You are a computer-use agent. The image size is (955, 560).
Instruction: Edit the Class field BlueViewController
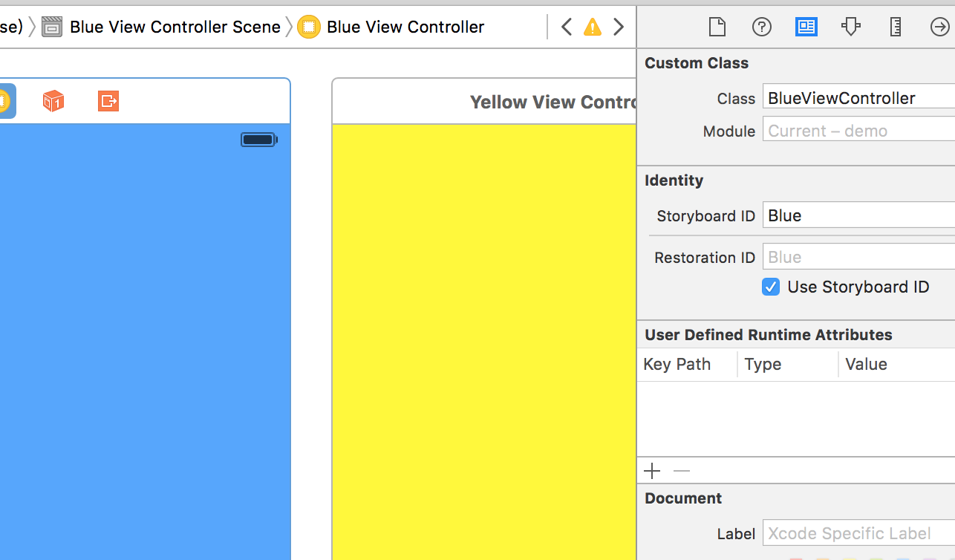[x=859, y=98]
